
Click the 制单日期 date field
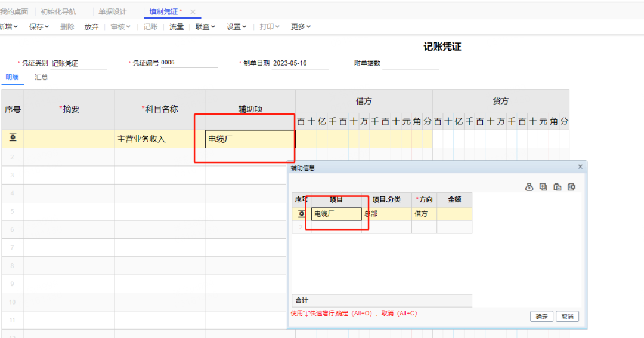pyautogui.click(x=299, y=63)
